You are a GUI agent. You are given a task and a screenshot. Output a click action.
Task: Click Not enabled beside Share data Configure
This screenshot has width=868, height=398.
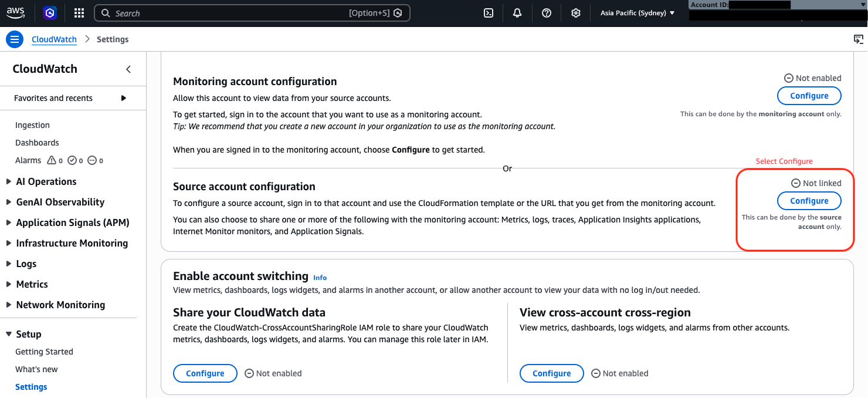tap(273, 373)
